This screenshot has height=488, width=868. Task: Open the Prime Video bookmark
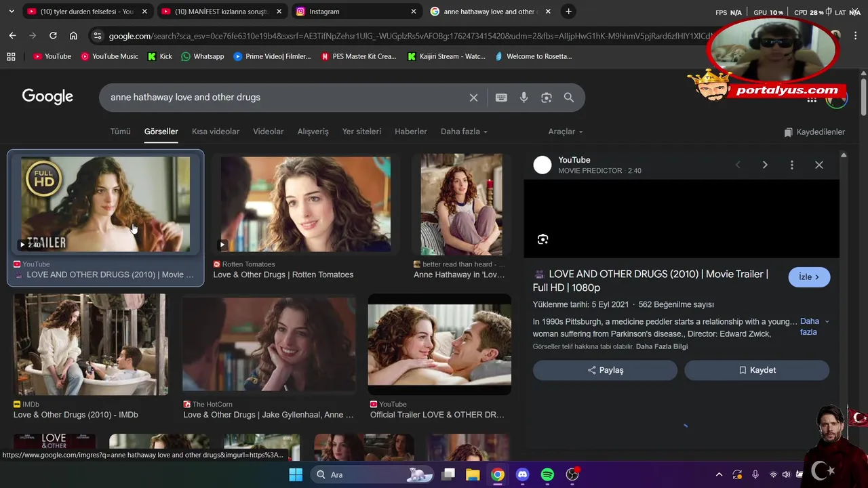(272, 56)
